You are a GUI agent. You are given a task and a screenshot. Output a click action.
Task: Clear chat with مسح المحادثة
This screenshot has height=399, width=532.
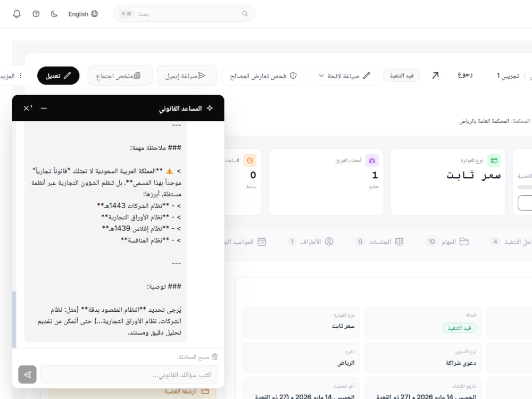pos(198,357)
